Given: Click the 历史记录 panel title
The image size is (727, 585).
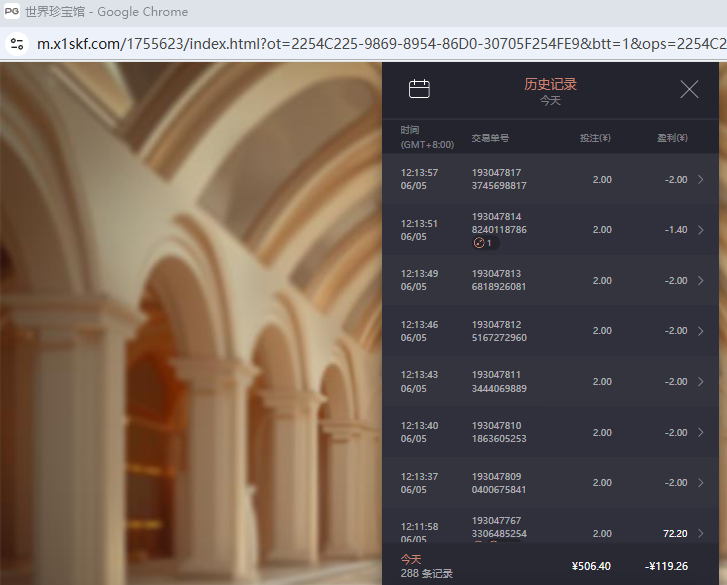Looking at the screenshot, I should 550,84.
